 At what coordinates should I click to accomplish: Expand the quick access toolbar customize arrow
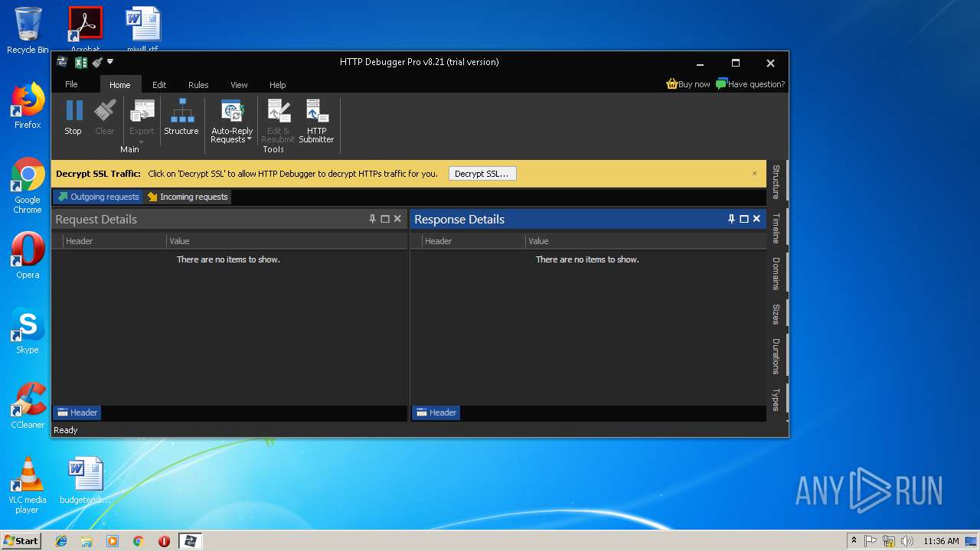[x=110, y=61]
